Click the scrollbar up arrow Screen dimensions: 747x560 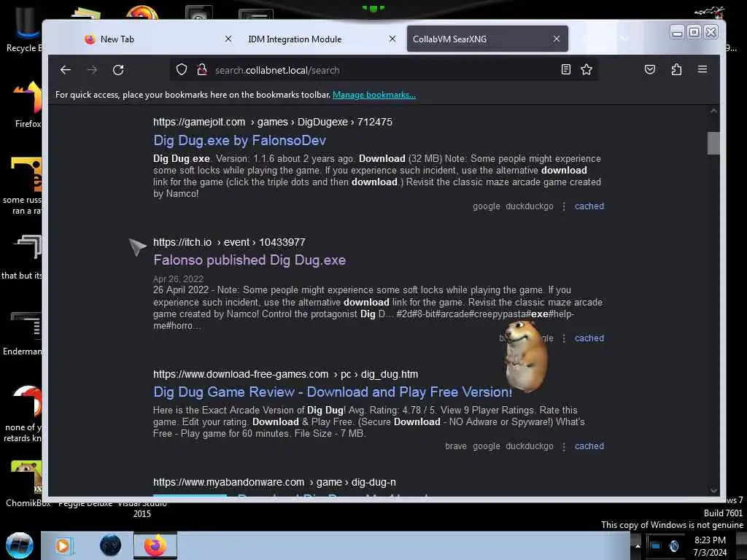click(x=713, y=111)
